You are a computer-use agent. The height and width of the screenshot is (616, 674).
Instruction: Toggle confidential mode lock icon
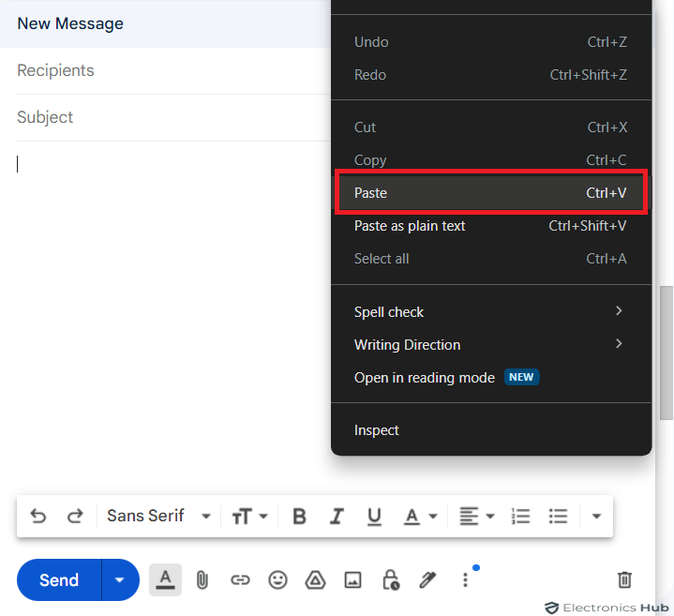(x=391, y=579)
